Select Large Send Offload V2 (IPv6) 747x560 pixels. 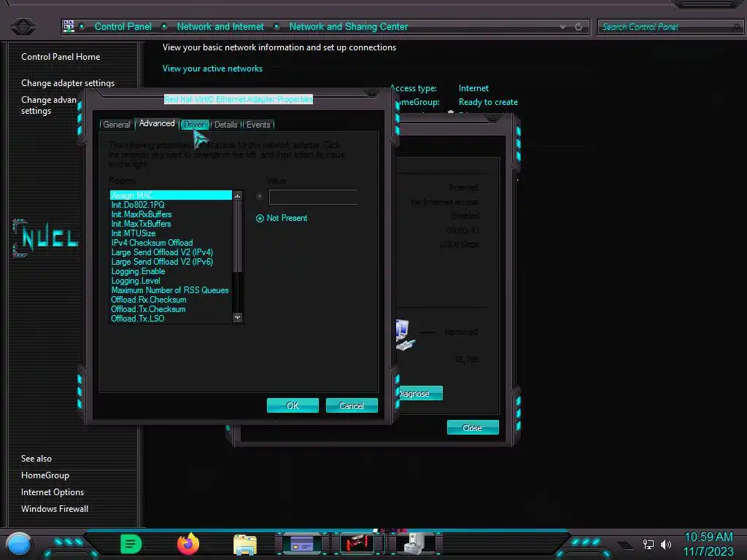(171, 262)
